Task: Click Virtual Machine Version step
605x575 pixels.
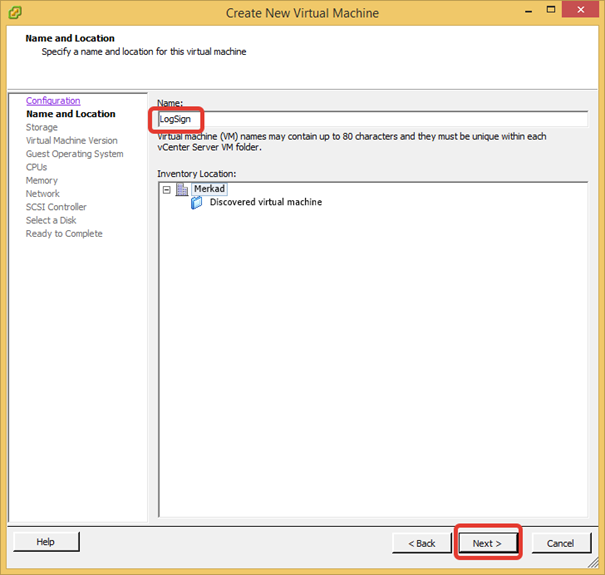Action: (71, 141)
